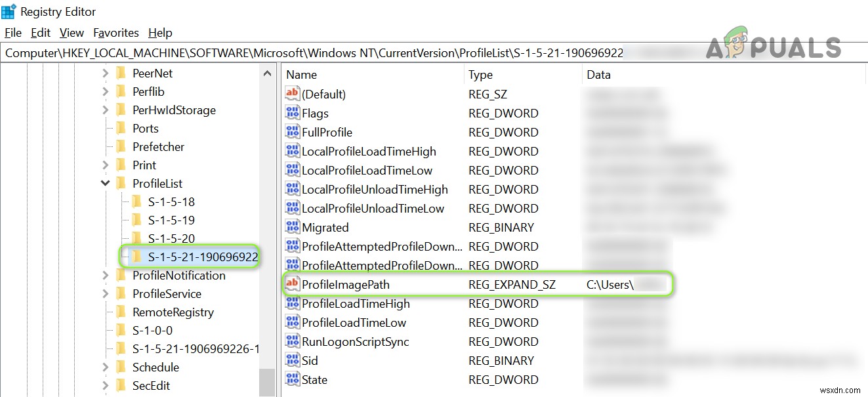Expand the Perflib key
The image size is (868, 397).
pyautogui.click(x=106, y=92)
